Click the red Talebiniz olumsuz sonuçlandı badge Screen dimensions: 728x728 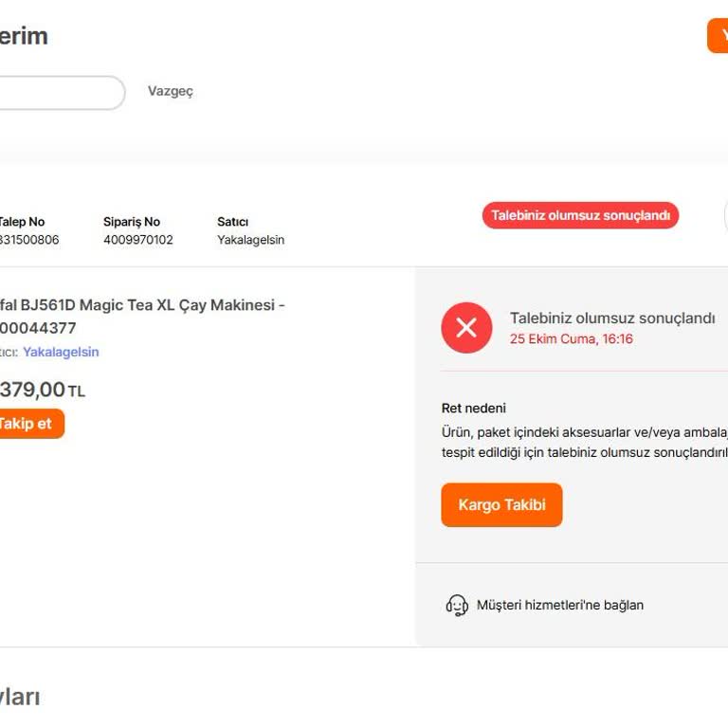coord(580,215)
